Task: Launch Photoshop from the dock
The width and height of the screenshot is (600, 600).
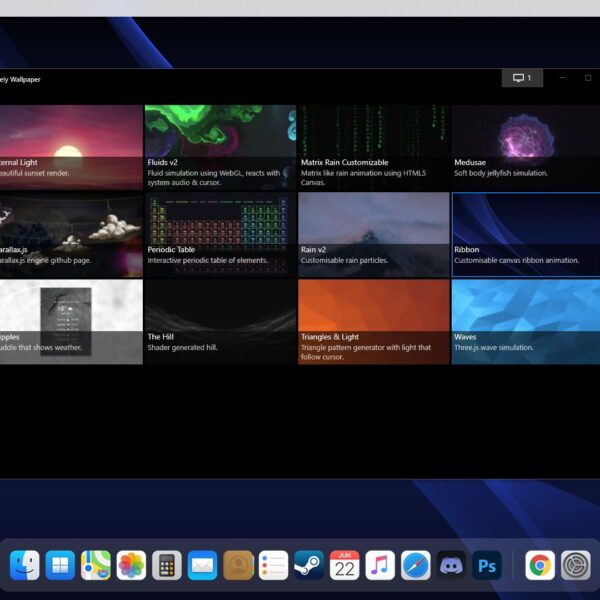Action: tap(487, 565)
